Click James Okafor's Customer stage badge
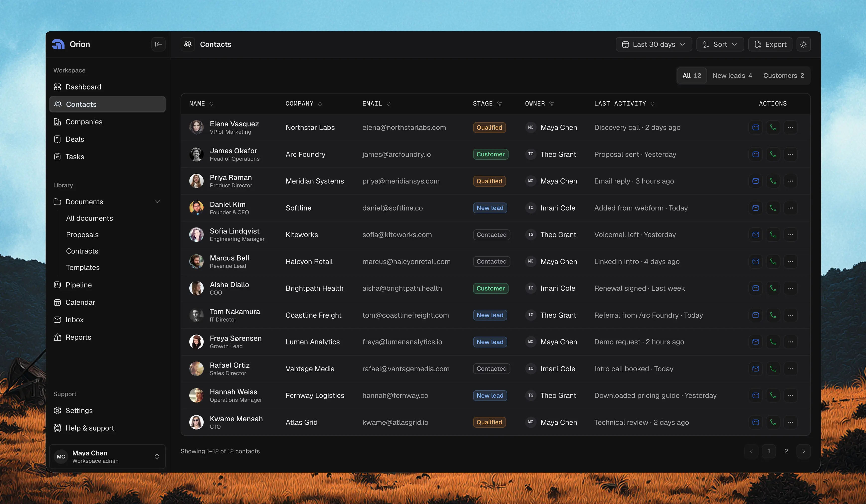 tap(490, 154)
